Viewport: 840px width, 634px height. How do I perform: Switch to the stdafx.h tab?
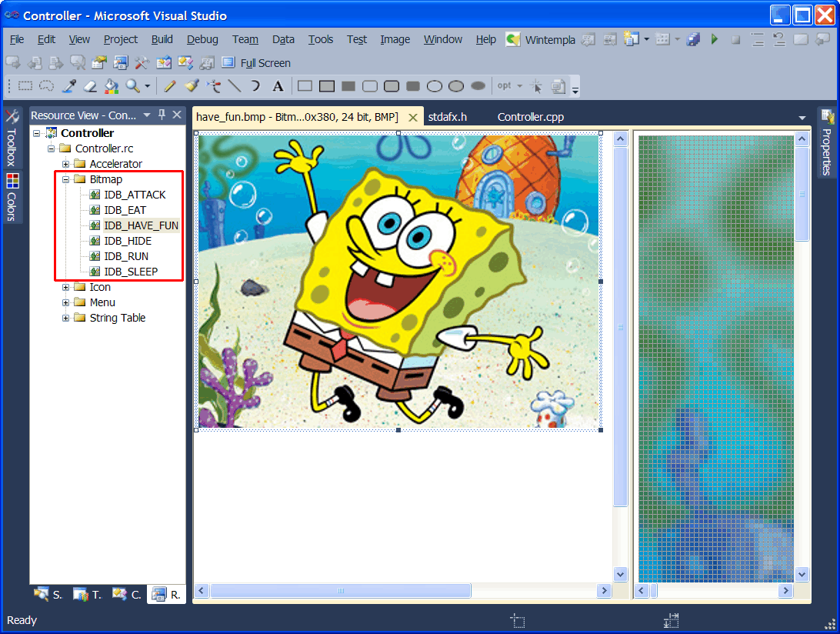pyautogui.click(x=448, y=117)
